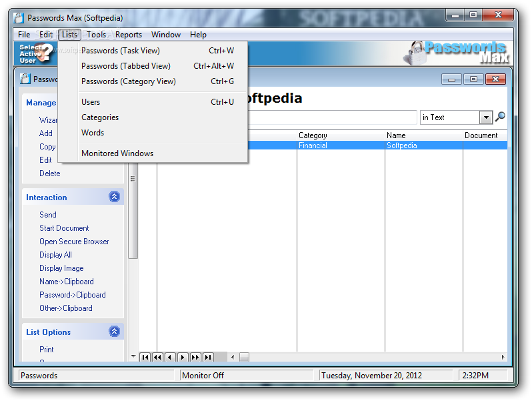Click the horizontal scrollbar thumb in the list
Image resolution: width=532 pixels, height=401 pixels.
click(x=244, y=357)
